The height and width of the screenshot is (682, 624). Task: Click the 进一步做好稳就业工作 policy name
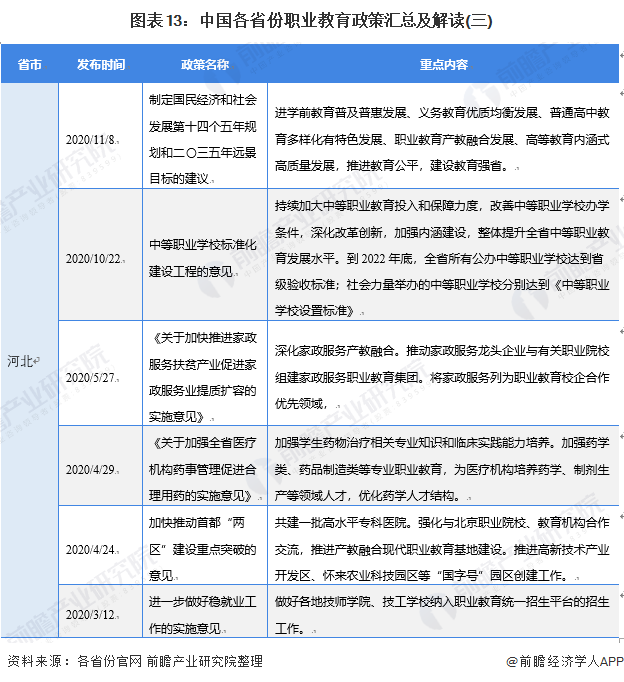[204, 611]
